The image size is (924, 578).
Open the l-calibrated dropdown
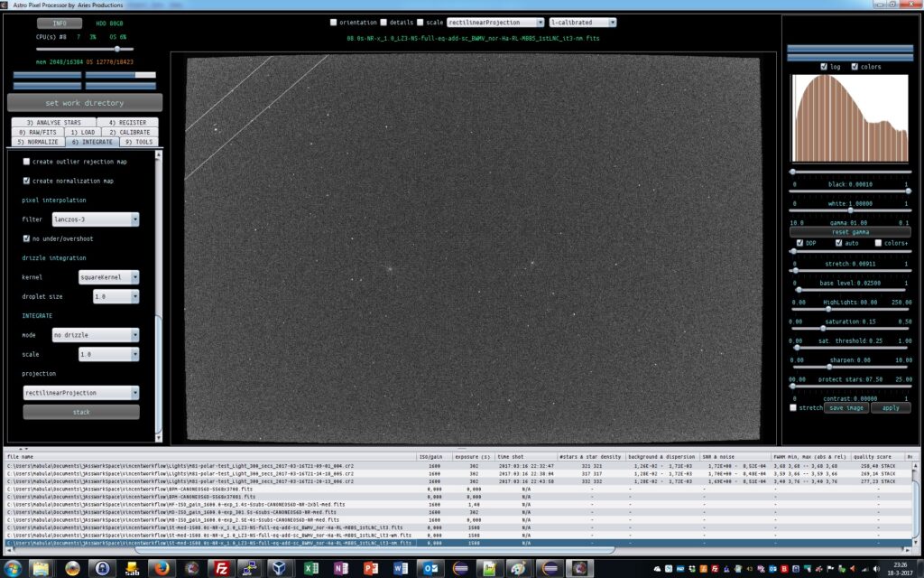point(583,23)
